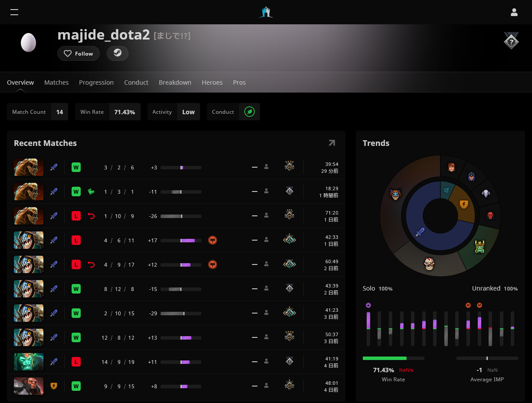Open the 39:54 match hero portrait
Image resolution: width=532 pixels, height=403 pixels.
coord(29,167)
